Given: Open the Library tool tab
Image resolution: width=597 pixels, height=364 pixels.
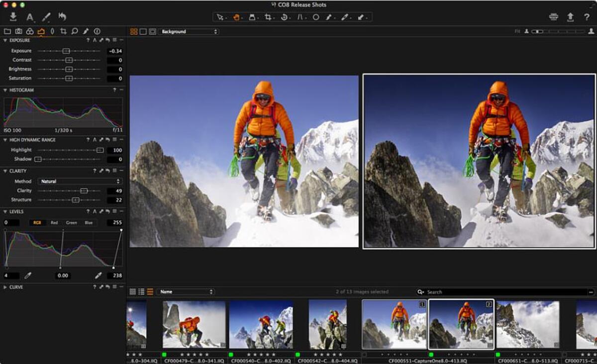Looking at the screenshot, I should (x=8, y=30).
